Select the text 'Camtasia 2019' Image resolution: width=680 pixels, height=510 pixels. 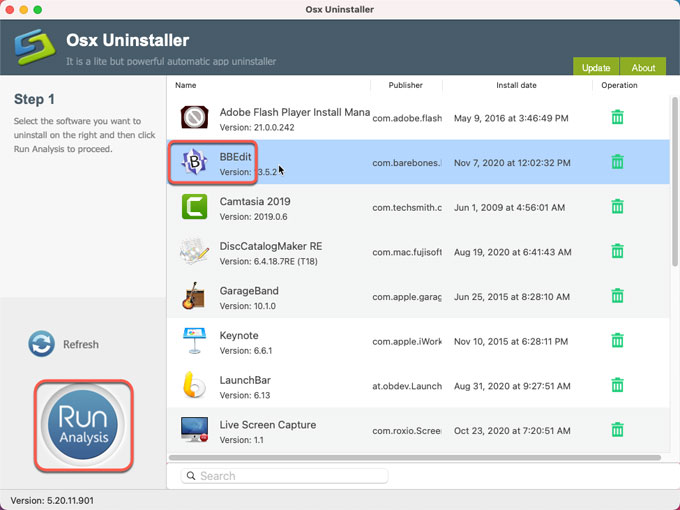point(255,202)
